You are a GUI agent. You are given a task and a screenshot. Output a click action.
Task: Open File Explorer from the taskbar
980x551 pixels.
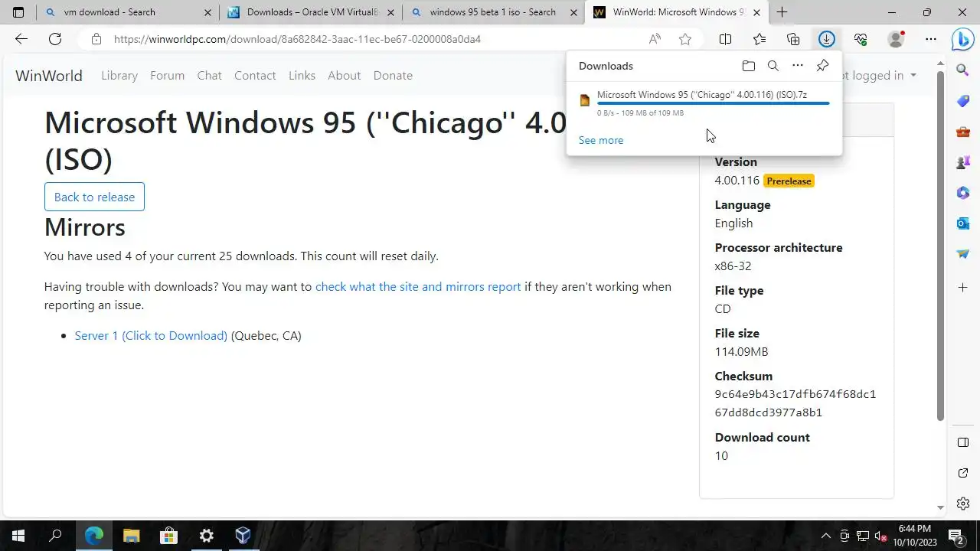coord(132,536)
